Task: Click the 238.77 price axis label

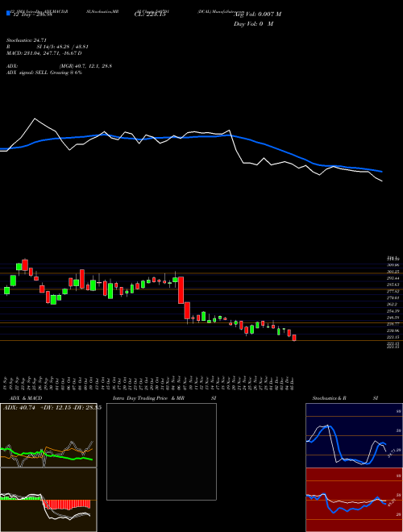Action: point(393,324)
